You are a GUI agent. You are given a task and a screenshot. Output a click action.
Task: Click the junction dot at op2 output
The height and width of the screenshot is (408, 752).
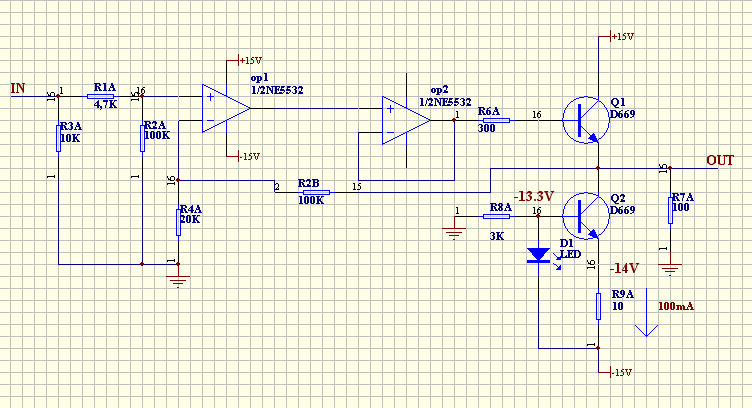(454, 120)
